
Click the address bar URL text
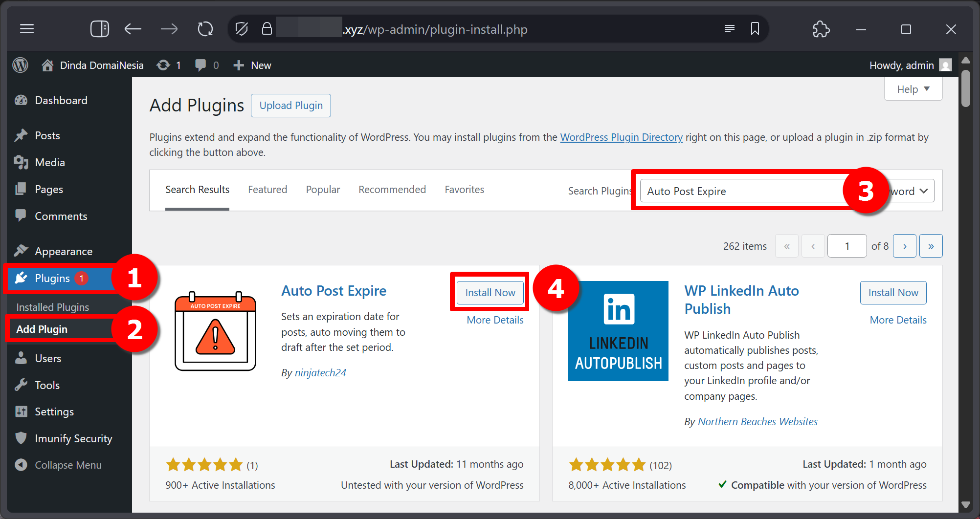point(435,29)
